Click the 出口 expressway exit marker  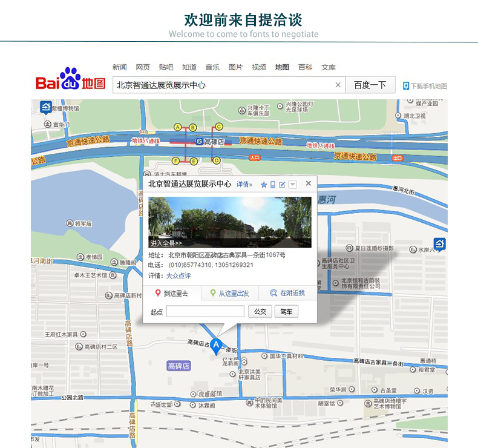[397, 158]
